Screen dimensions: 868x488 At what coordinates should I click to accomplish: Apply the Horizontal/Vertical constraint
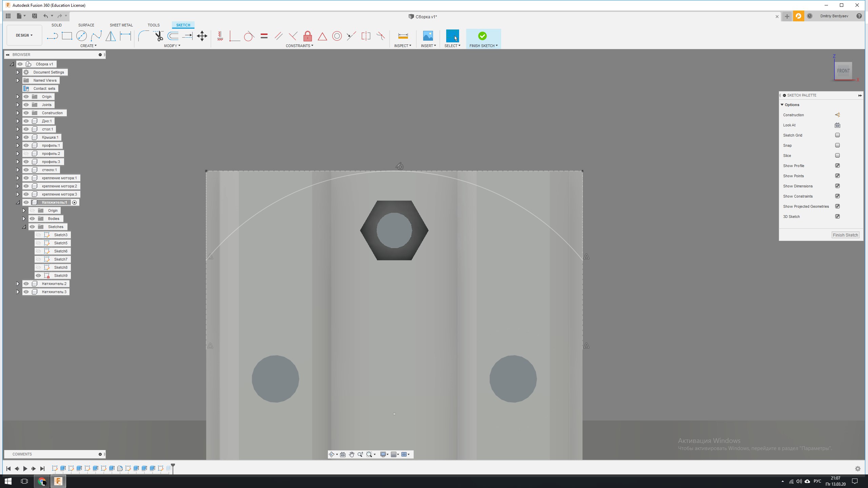(x=220, y=36)
